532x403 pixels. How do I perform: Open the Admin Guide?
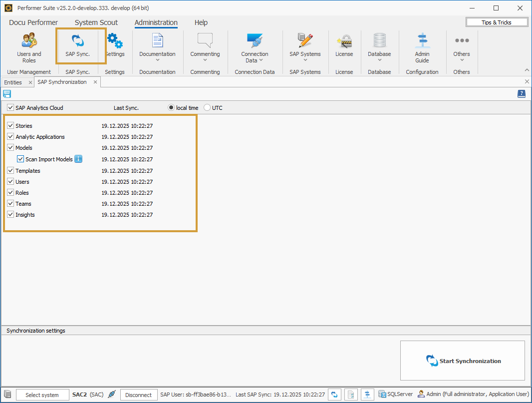tap(422, 48)
